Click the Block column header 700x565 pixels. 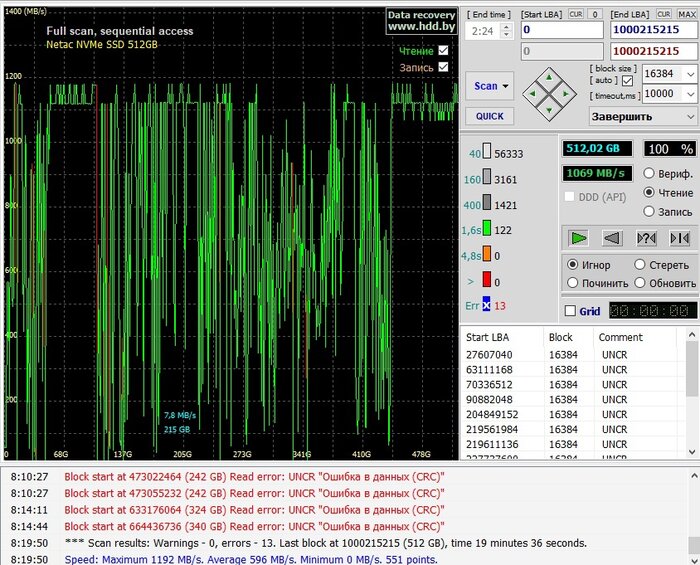[x=568, y=337]
